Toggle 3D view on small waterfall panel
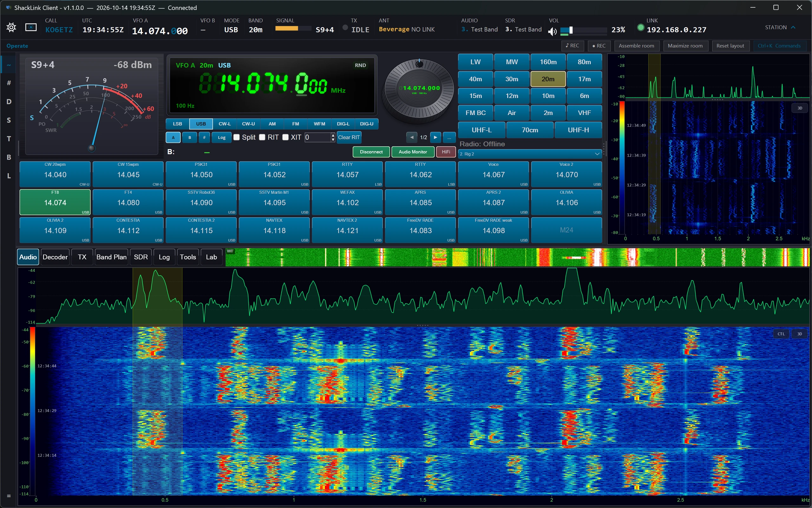The height and width of the screenshot is (508, 812). coord(800,108)
